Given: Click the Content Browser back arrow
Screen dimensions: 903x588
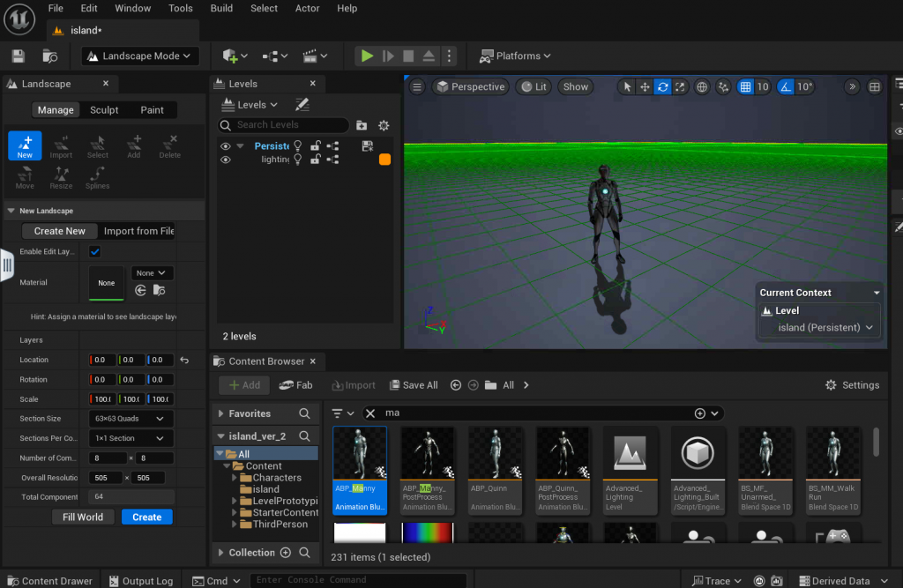Looking at the screenshot, I should point(456,385).
